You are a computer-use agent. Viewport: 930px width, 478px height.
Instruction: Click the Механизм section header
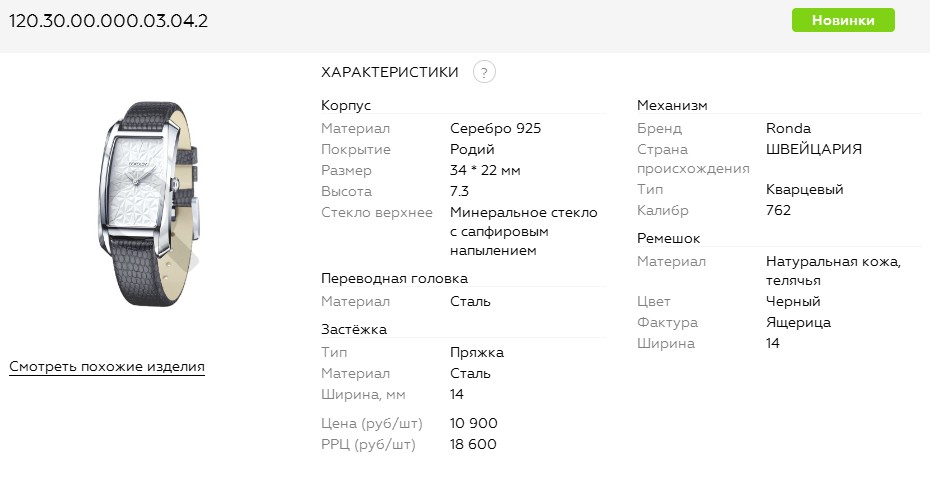pos(672,105)
